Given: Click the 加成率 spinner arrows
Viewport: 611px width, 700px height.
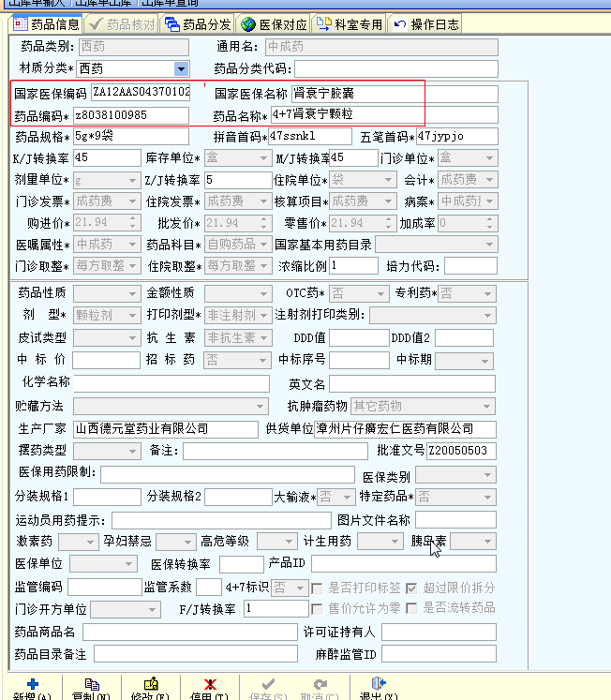Looking at the screenshot, I should [489, 223].
